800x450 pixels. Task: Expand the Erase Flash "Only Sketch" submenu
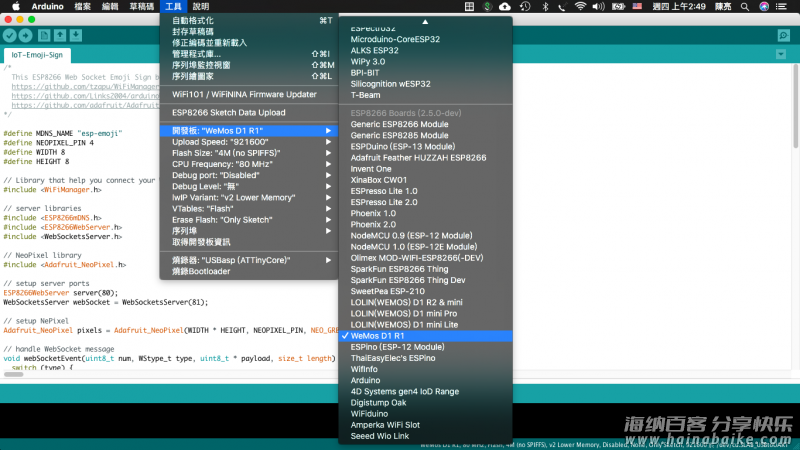pos(249,220)
